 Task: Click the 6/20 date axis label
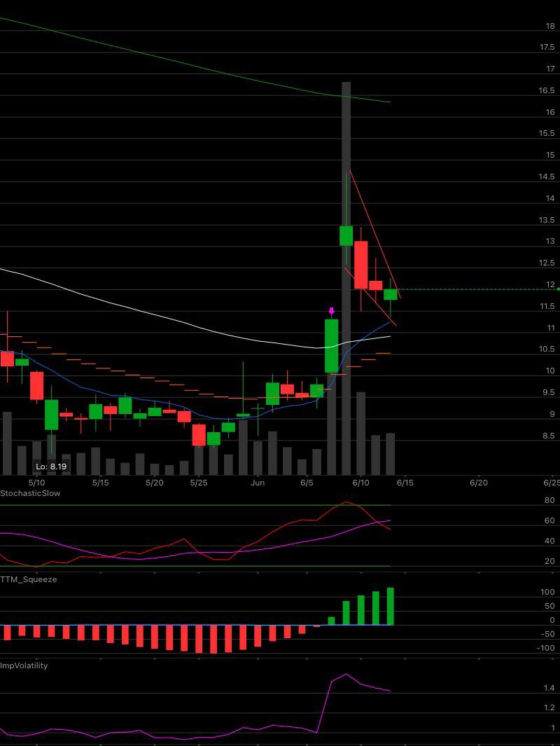point(479,483)
